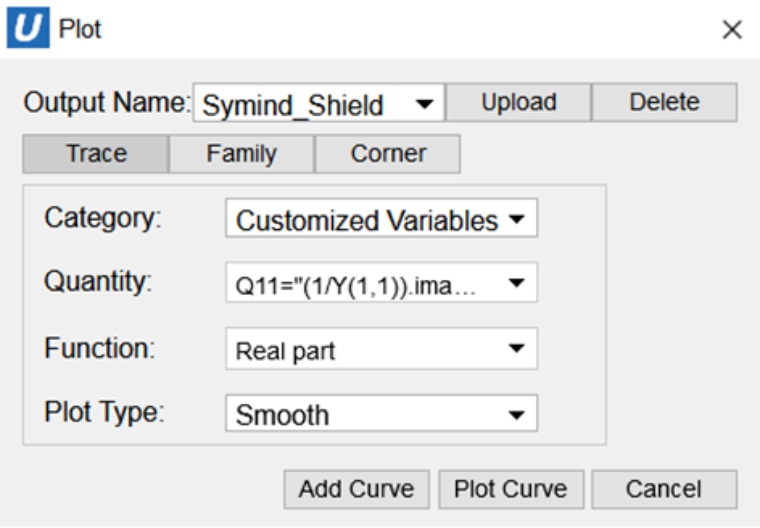Expand the Function dropdown arrow

(516, 350)
